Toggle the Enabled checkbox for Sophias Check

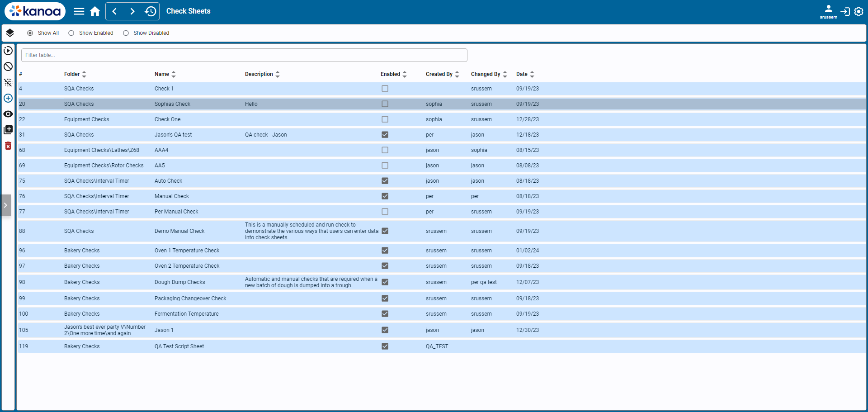[385, 104]
